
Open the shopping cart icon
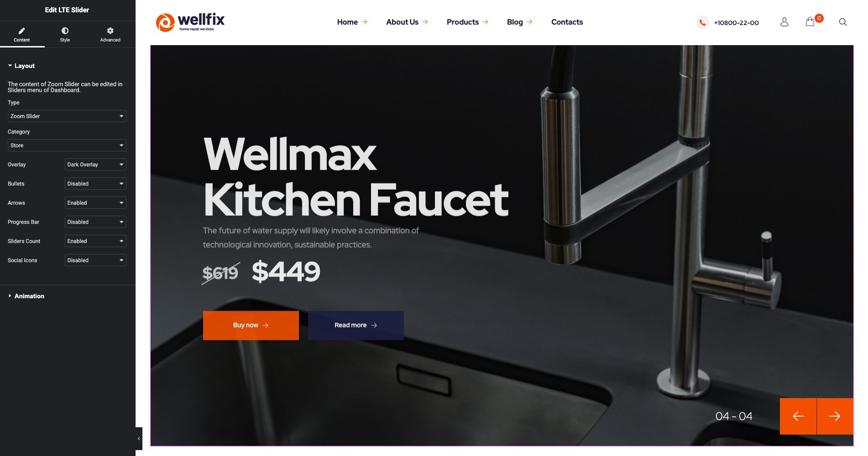810,22
